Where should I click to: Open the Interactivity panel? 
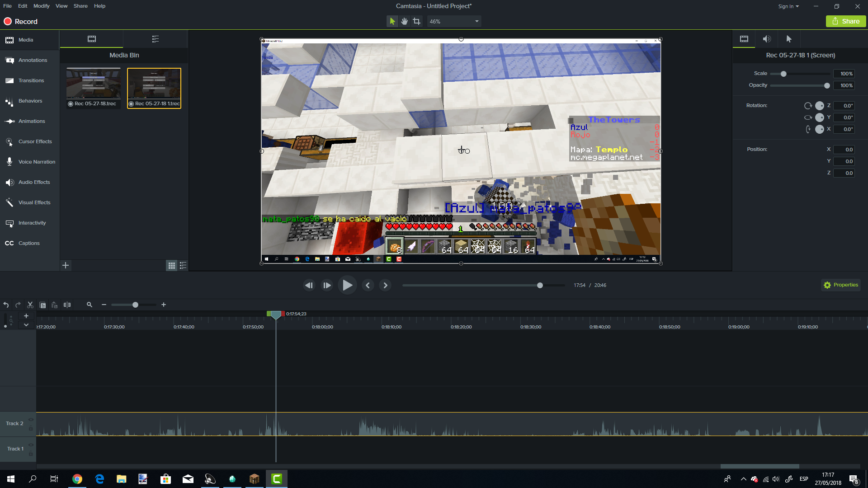pos(29,223)
